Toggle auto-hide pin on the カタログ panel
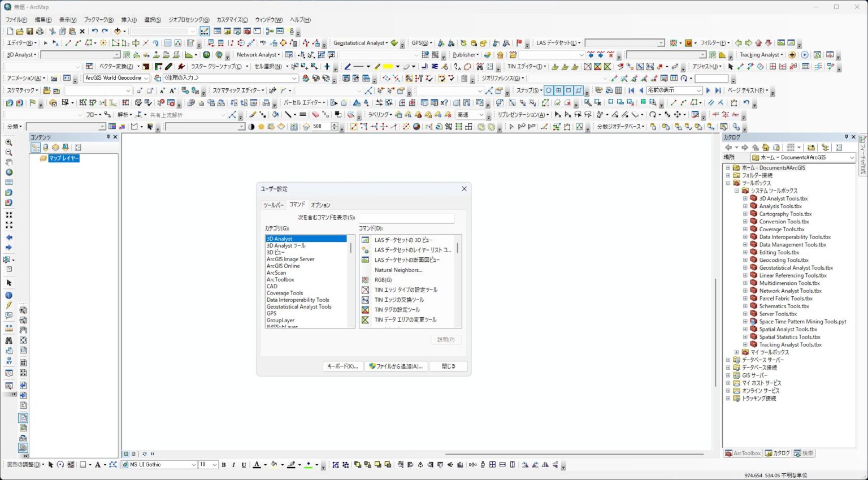Image resolution: width=868 pixels, height=480 pixels. point(845,137)
